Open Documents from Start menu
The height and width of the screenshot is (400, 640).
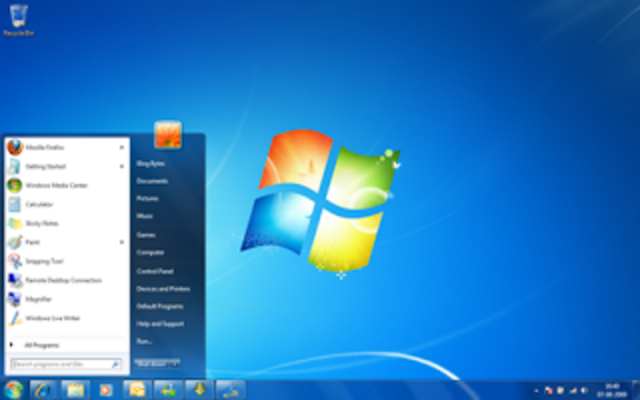[x=152, y=181]
